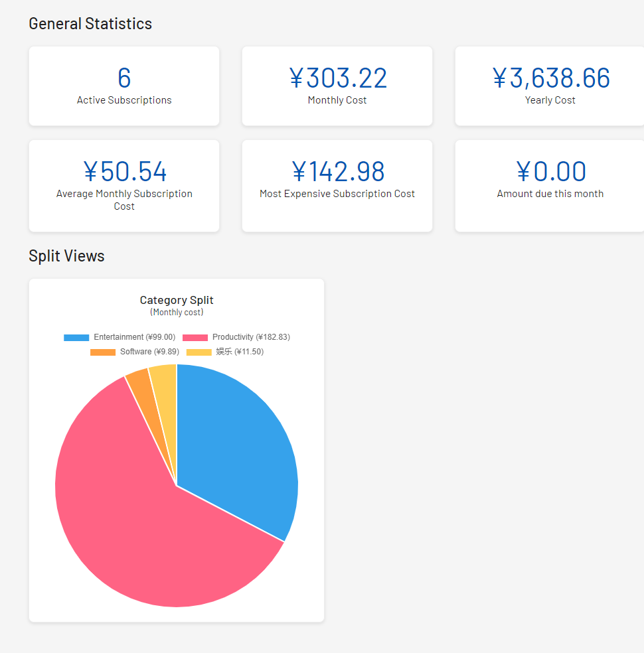
Task: Click the General Statistics heading
Action: coord(90,24)
